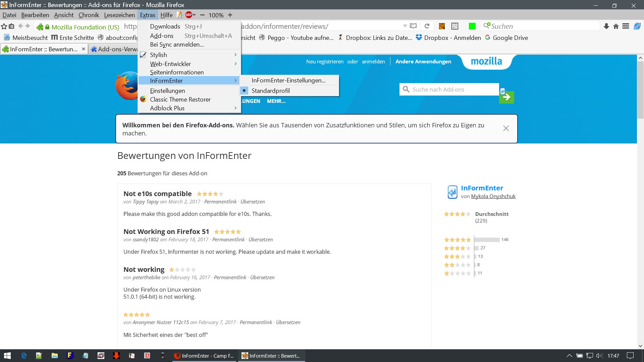Click the page reload icon
Image resolution: width=644 pixels, height=362 pixels.
[x=427, y=26]
